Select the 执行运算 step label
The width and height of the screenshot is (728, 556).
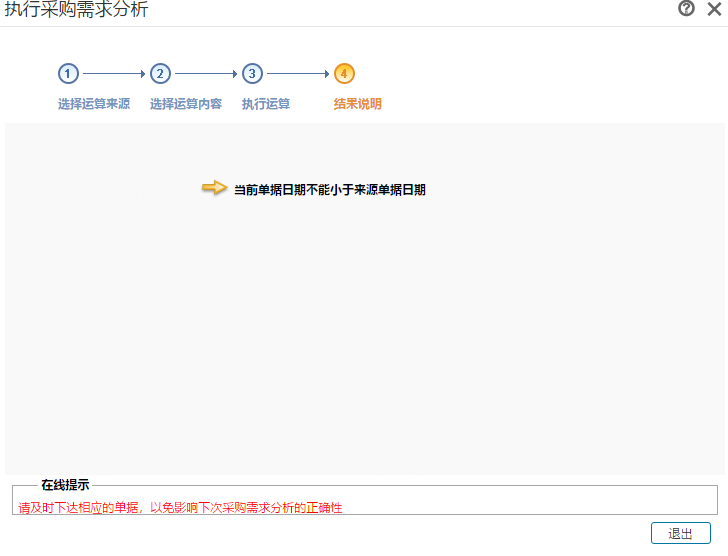(x=266, y=104)
